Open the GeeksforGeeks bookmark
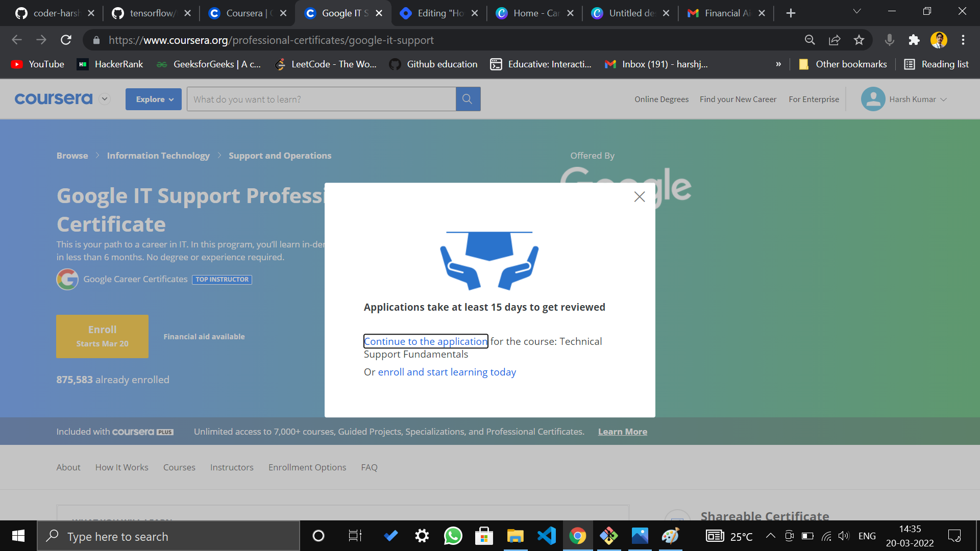The height and width of the screenshot is (551, 980). pos(209,64)
